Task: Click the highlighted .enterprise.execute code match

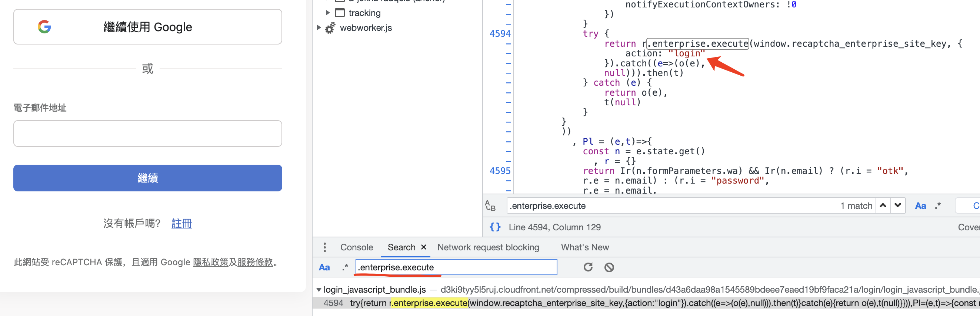Action: pyautogui.click(x=698, y=43)
